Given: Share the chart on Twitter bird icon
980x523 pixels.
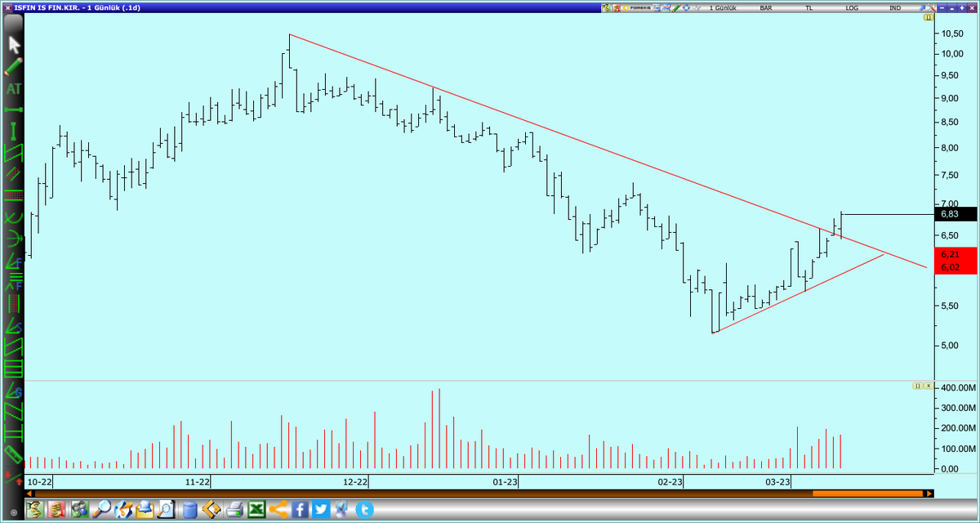Looking at the screenshot, I should [x=321, y=511].
